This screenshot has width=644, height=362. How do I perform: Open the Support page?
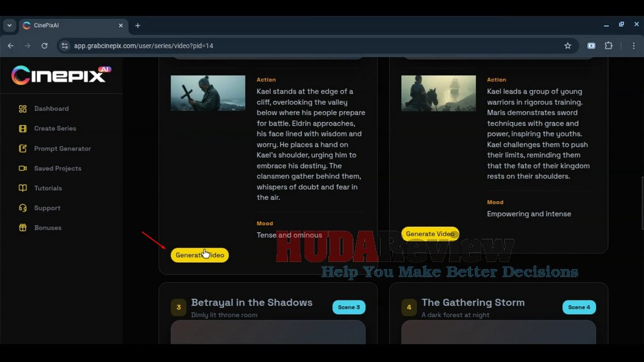click(47, 208)
